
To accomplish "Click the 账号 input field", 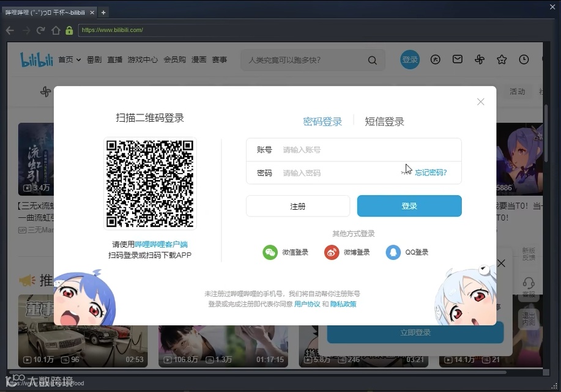I will point(354,150).
